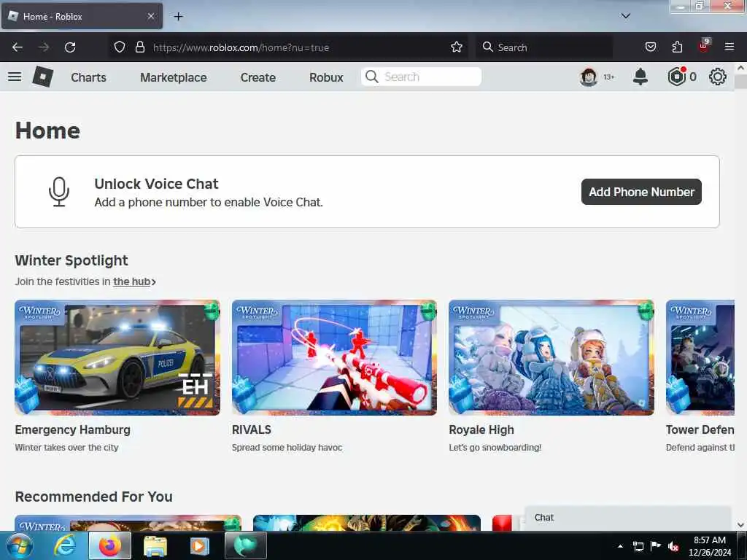Open the Action Center flag icon
The height and width of the screenshot is (560, 747).
(656, 545)
